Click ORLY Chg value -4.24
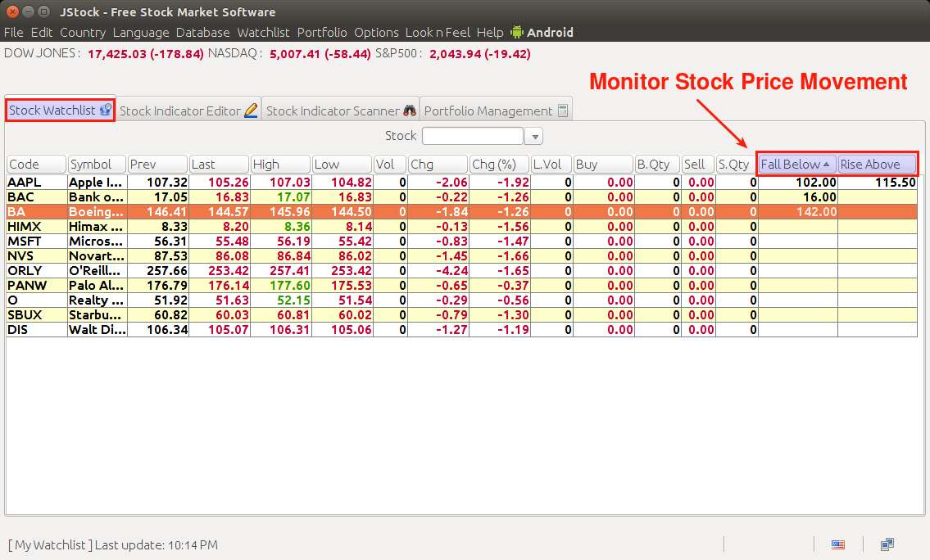930x560 pixels. coord(439,271)
